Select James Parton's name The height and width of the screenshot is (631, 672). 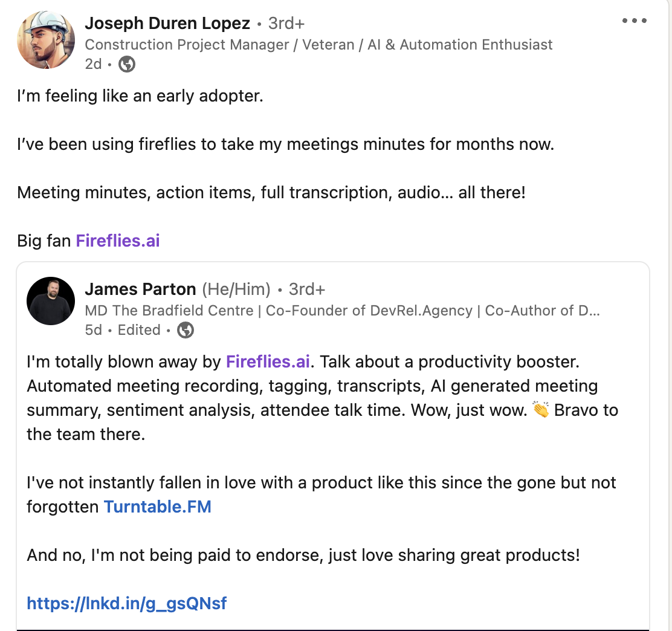tap(140, 289)
